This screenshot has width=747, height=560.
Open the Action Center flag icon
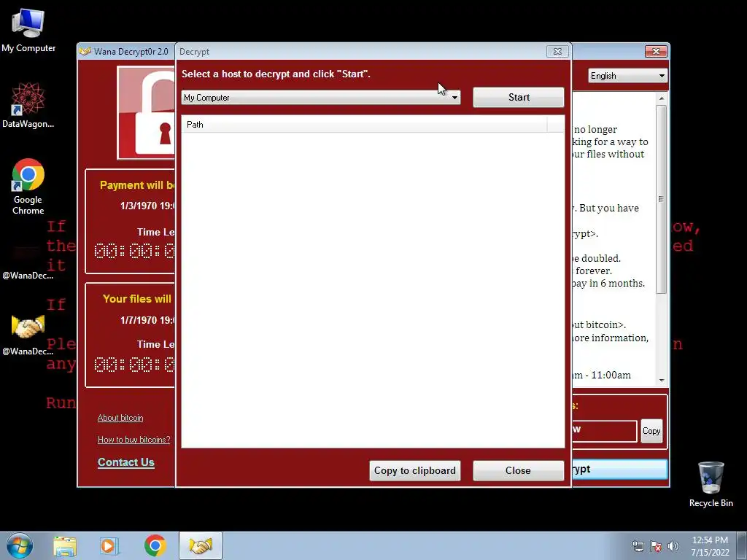pos(656,546)
